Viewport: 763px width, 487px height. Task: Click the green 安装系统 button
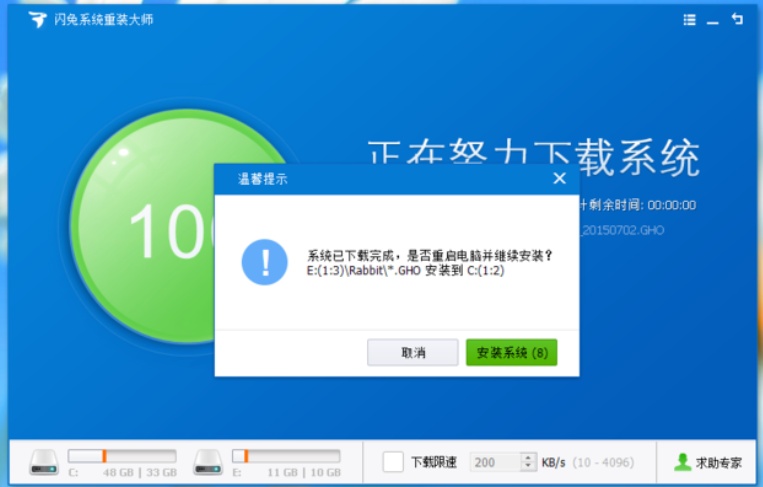coord(511,352)
